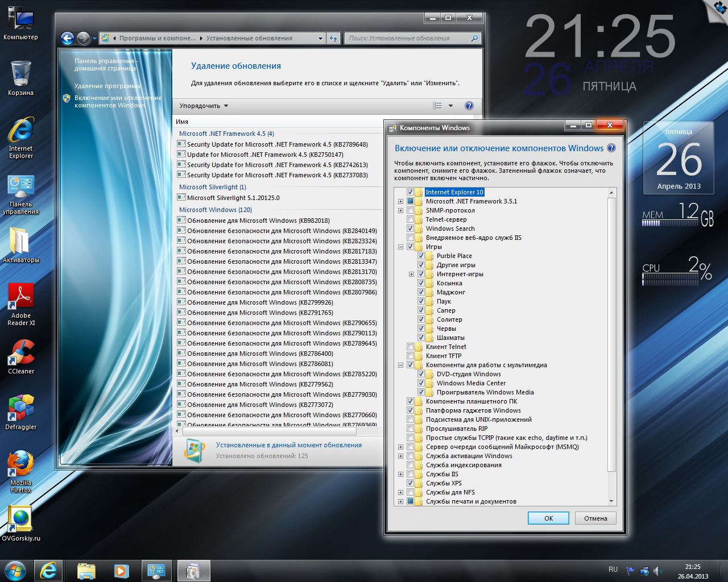Select the Microsoft Windows (120) group header
Viewport: 728px width, 582px height.
tap(216, 210)
